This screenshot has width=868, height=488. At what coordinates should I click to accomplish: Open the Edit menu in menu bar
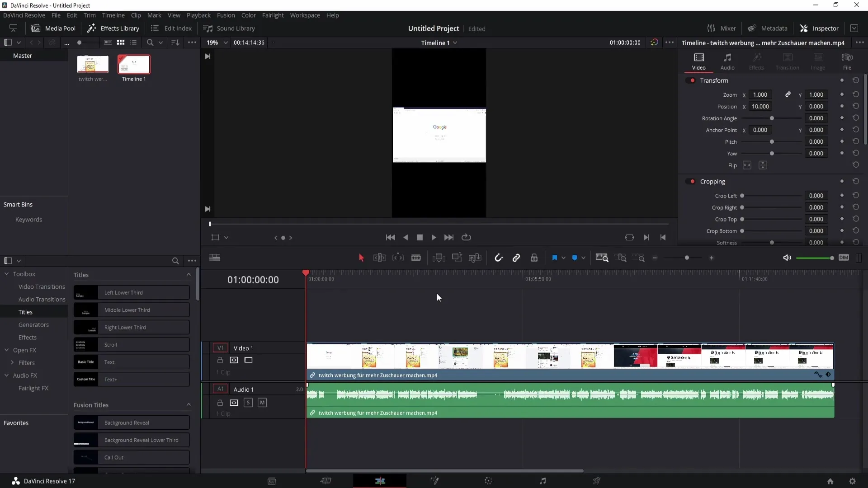(x=71, y=15)
